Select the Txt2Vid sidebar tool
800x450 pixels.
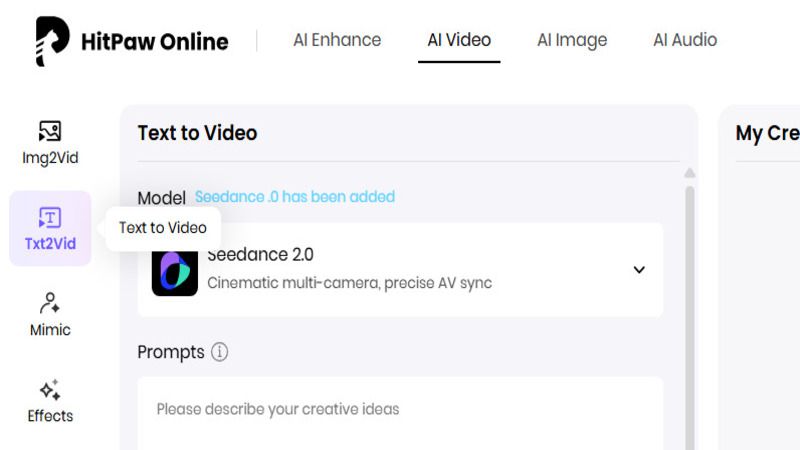[x=50, y=229]
